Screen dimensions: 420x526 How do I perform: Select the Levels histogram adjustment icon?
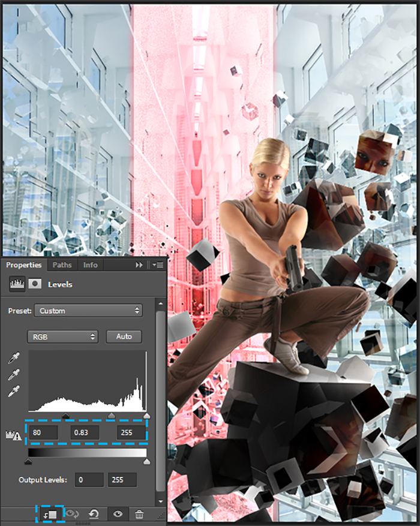coord(17,284)
